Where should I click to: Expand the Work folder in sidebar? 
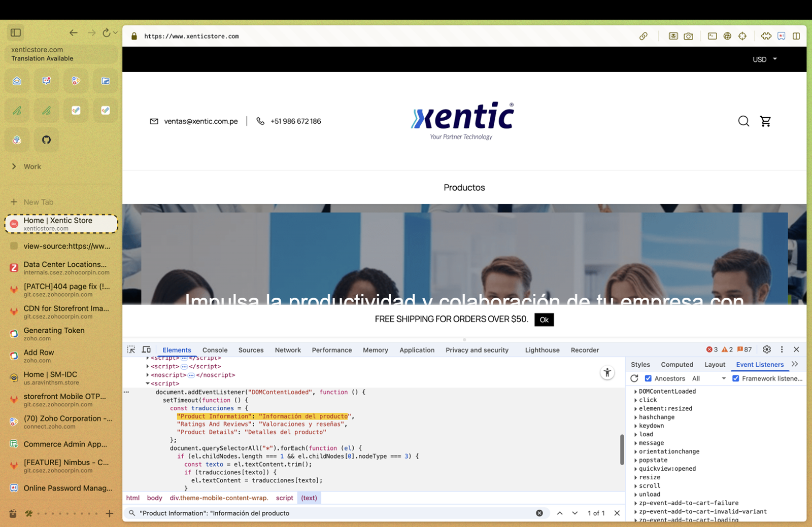14,166
